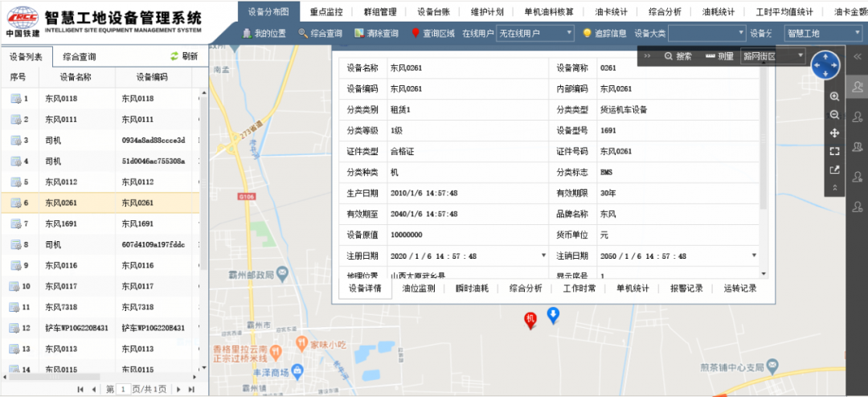Click the 刷新 refresh button
This screenshot has width=868, height=397.
[184, 56]
